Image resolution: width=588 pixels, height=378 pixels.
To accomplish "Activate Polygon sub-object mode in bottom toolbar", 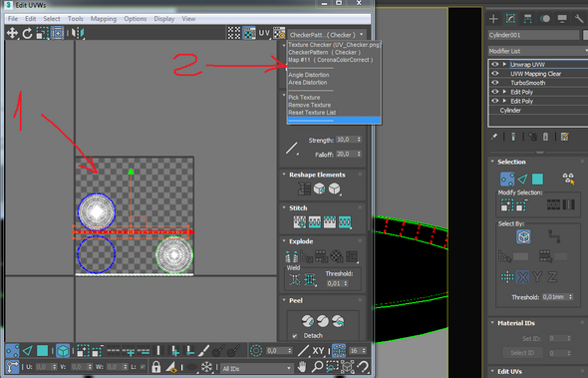I will pos(43,351).
